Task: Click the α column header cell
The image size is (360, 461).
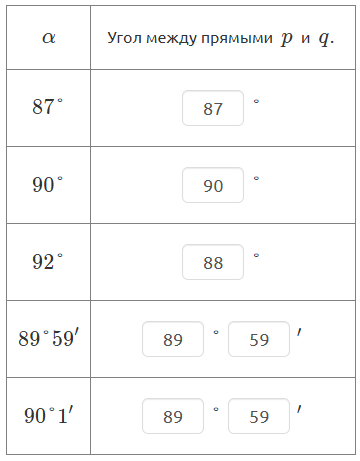Action: coord(48,37)
